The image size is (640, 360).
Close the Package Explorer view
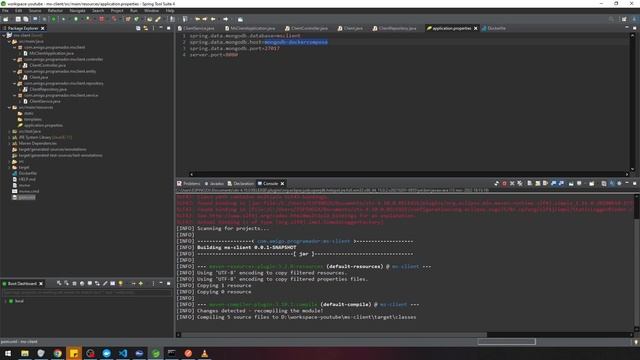(x=42, y=28)
